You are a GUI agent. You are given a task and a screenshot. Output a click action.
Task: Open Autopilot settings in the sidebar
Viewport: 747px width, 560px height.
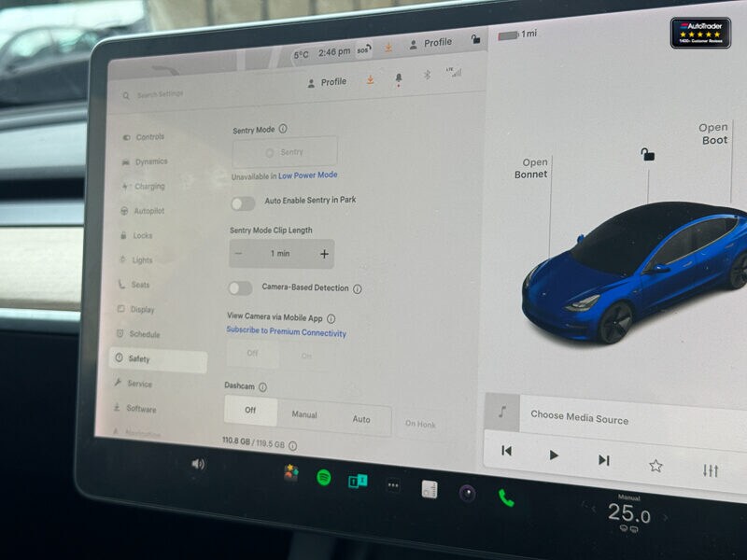tap(149, 211)
